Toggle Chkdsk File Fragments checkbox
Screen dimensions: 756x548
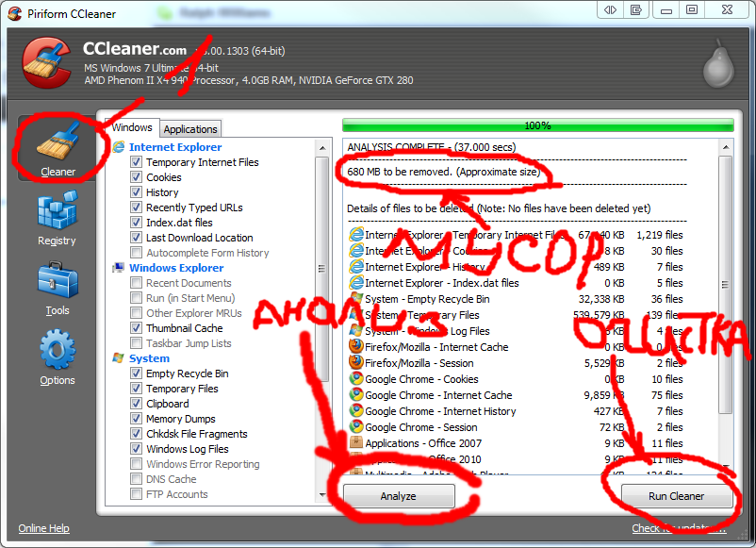pyautogui.click(x=137, y=434)
